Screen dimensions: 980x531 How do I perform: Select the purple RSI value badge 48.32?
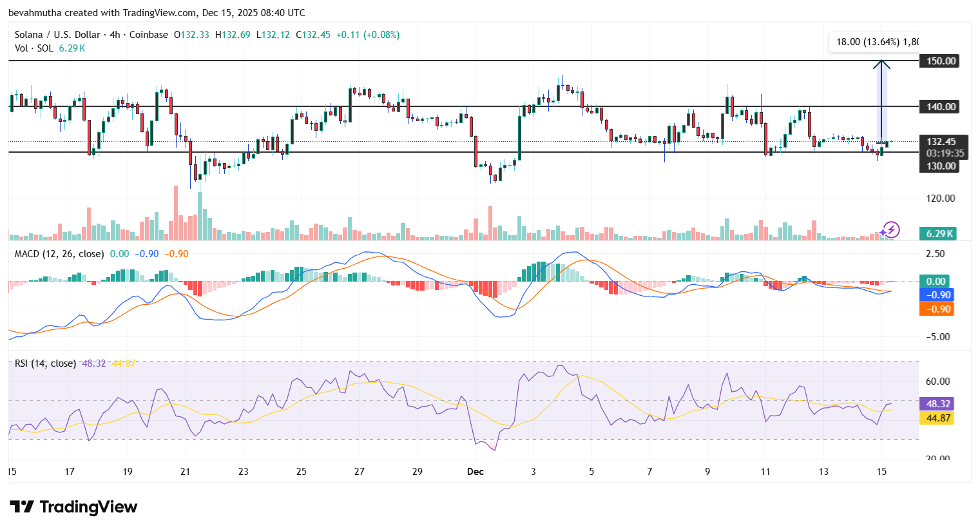[x=936, y=403]
